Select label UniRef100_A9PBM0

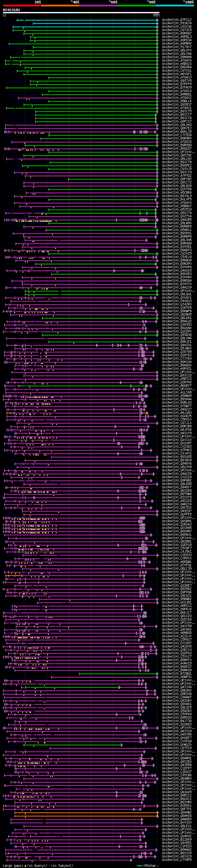177,43
